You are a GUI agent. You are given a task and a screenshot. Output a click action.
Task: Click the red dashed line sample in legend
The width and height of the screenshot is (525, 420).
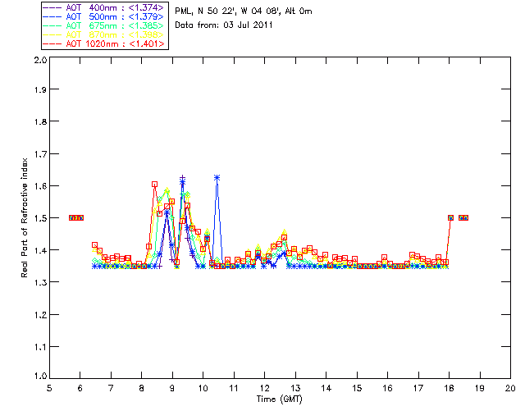click(52, 43)
